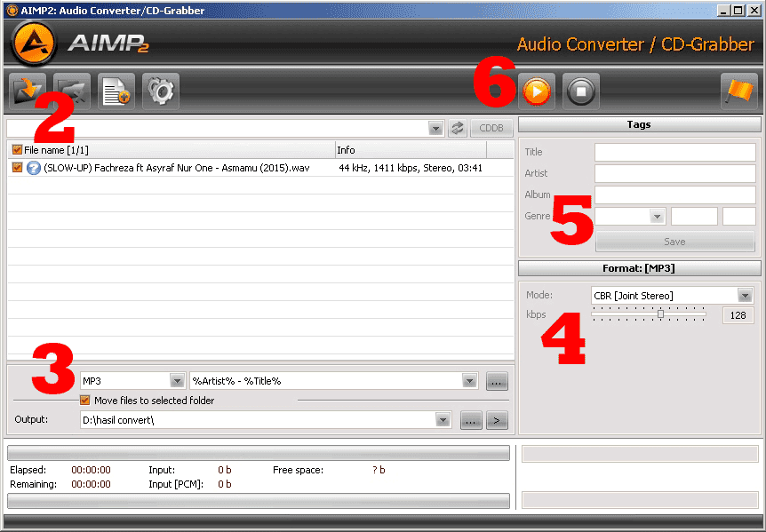Click the Free space ? b value
Viewport: 766px width, 532px height.
[379, 470]
